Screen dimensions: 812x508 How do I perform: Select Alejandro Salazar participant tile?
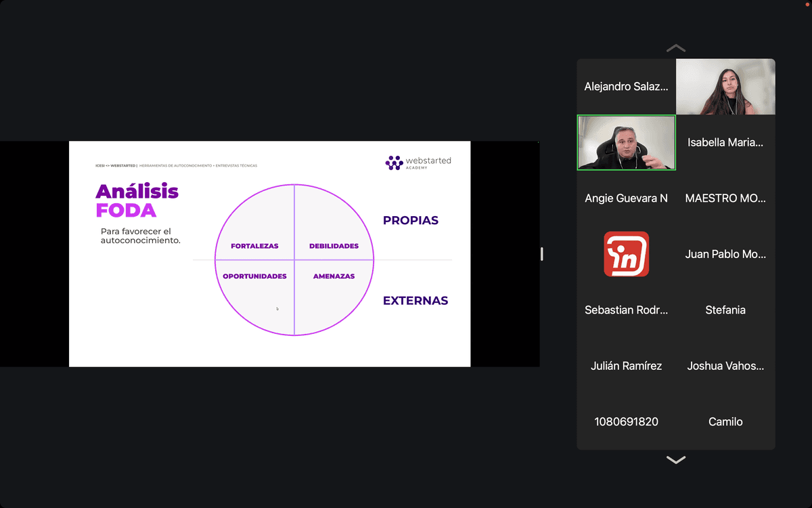pyautogui.click(x=626, y=87)
